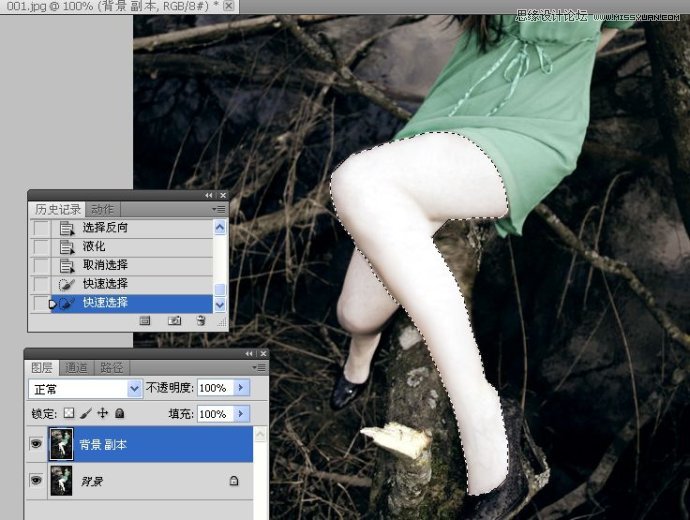Viewport: 690px width, 520px height.
Task: Click the History panel scroll down arrow
Action: point(220,304)
